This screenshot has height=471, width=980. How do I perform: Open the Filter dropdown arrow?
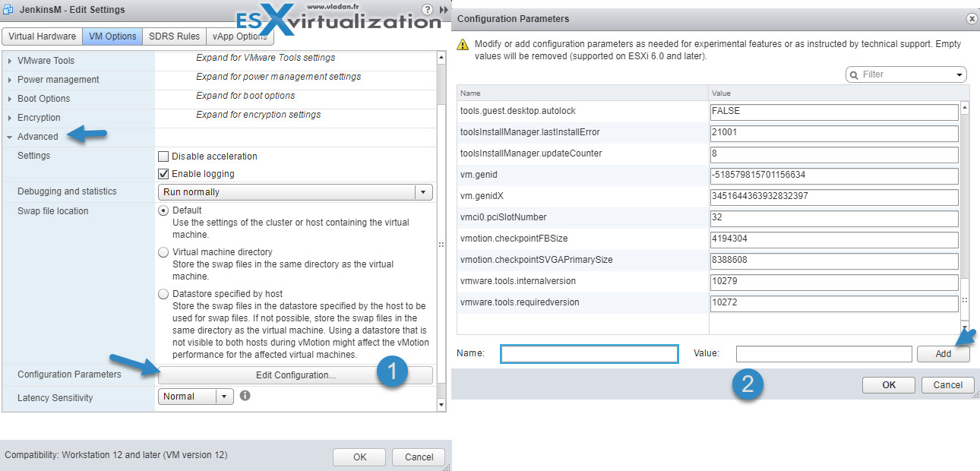pos(959,75)
